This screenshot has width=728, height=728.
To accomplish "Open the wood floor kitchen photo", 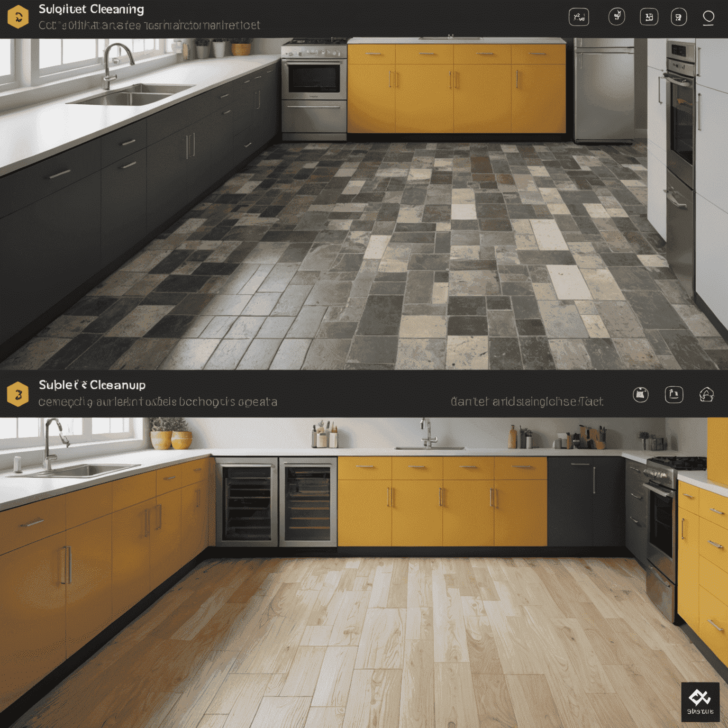I will 364,573.
